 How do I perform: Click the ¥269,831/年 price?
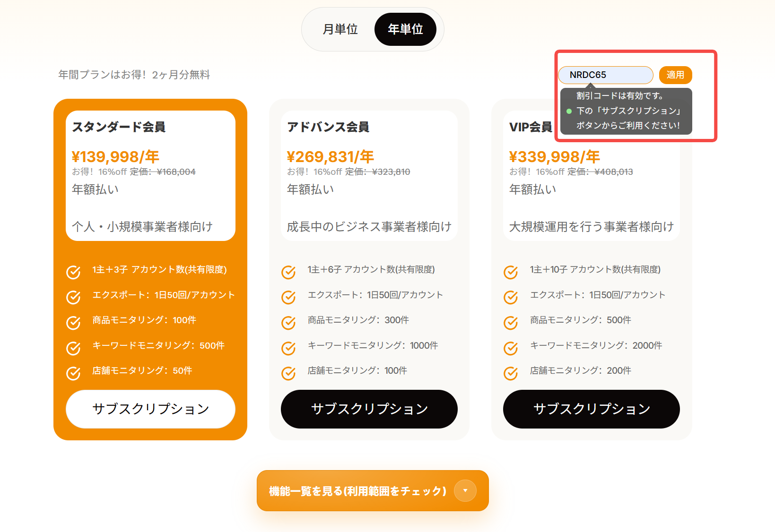tap(331, 156)
